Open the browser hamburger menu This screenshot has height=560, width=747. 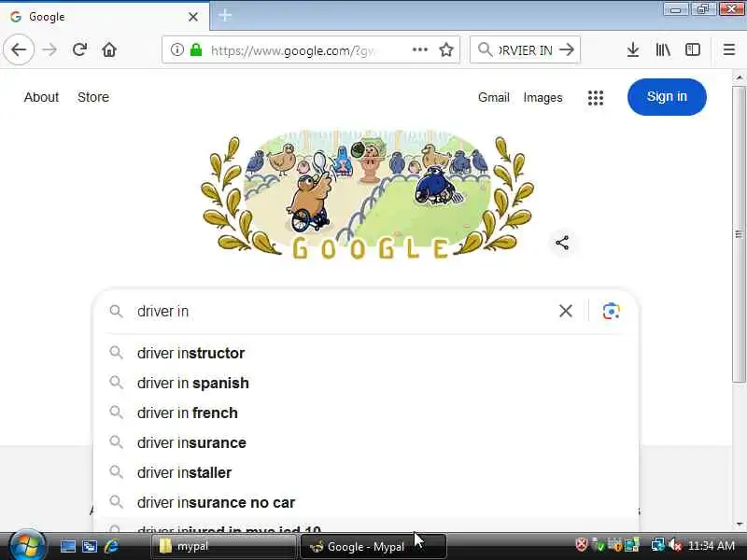pos(729,49)
